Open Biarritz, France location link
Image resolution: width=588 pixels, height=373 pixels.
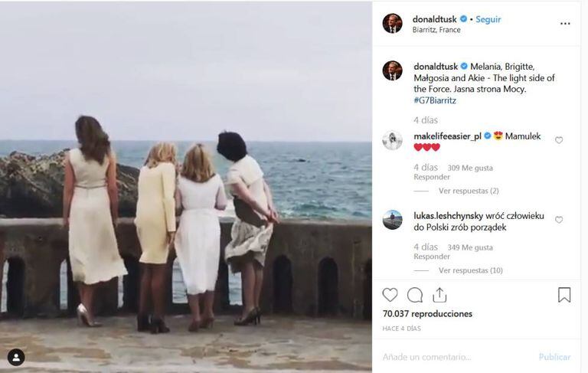[437, 30]
